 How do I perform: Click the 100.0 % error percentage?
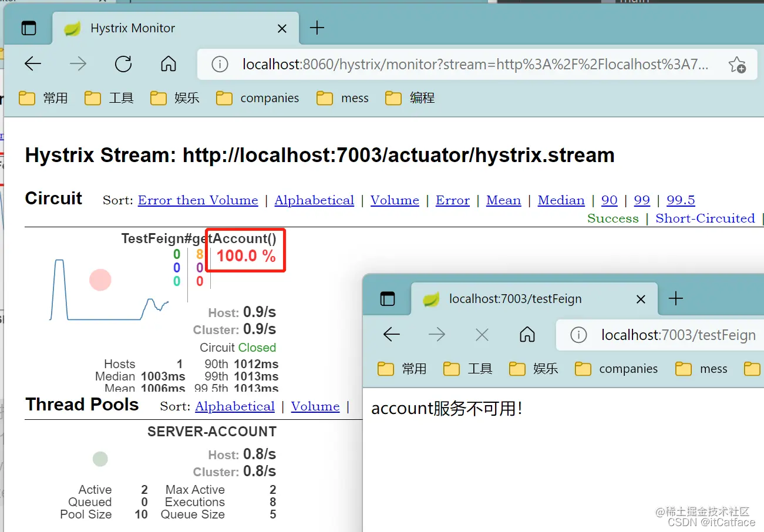point(246,256)
